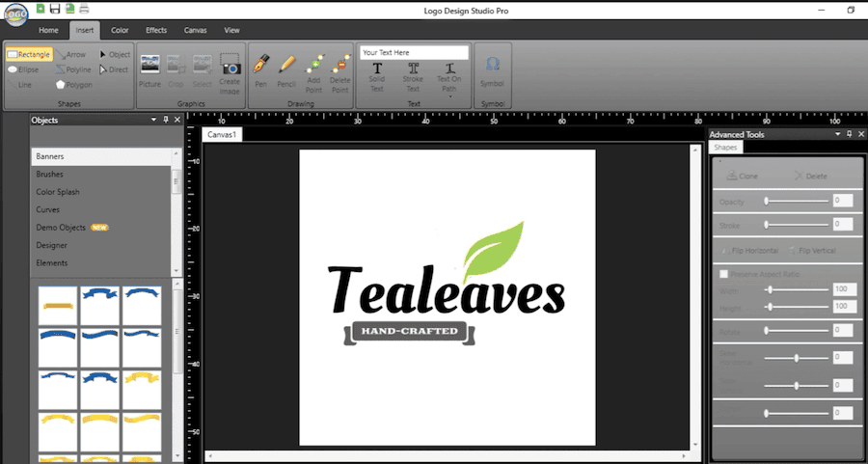Click the Add Point tool

click(x=313, y=71)
